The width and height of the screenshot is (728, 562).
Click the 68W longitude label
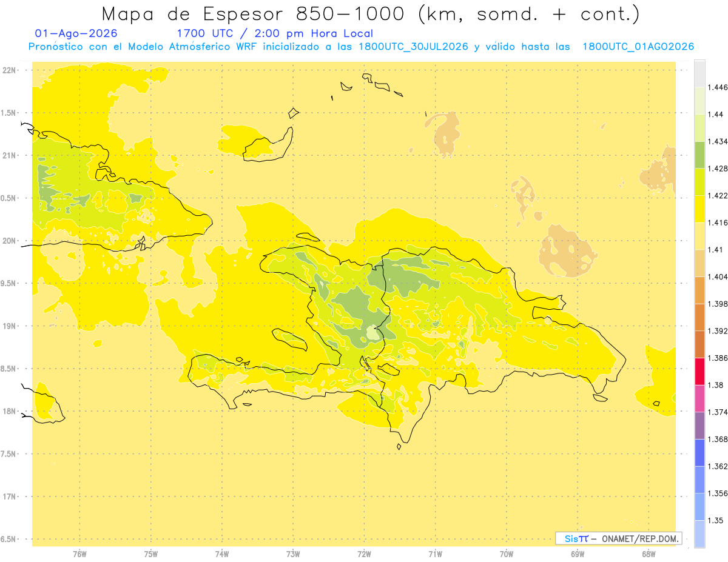coord(649,553)
